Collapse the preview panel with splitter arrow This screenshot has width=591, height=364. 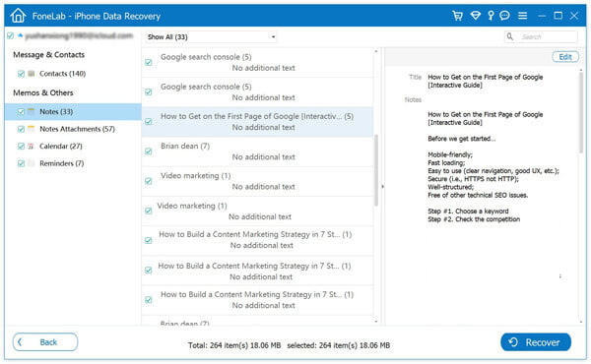click(382, 186)
